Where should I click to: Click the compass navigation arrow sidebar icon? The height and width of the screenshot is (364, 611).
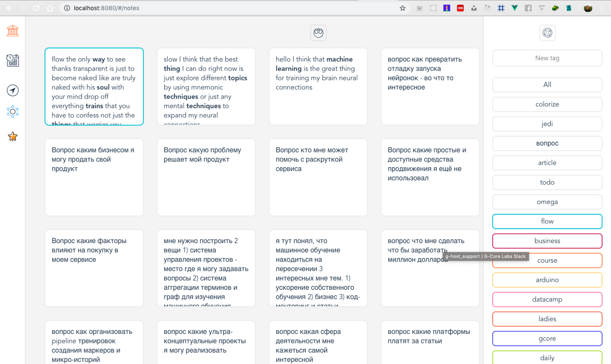tap(13, 90)
